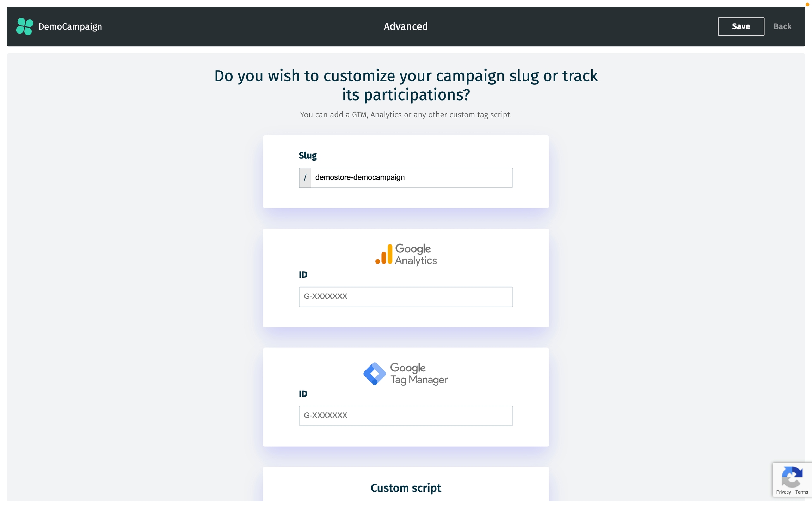The image size is (812, 508).
Task: Click the Google Analytics bar chart icon
Action: 384,254
